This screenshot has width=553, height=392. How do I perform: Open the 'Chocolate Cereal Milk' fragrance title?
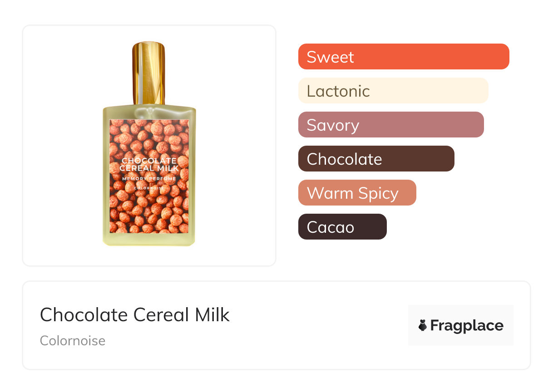click(x=135, y=314)
